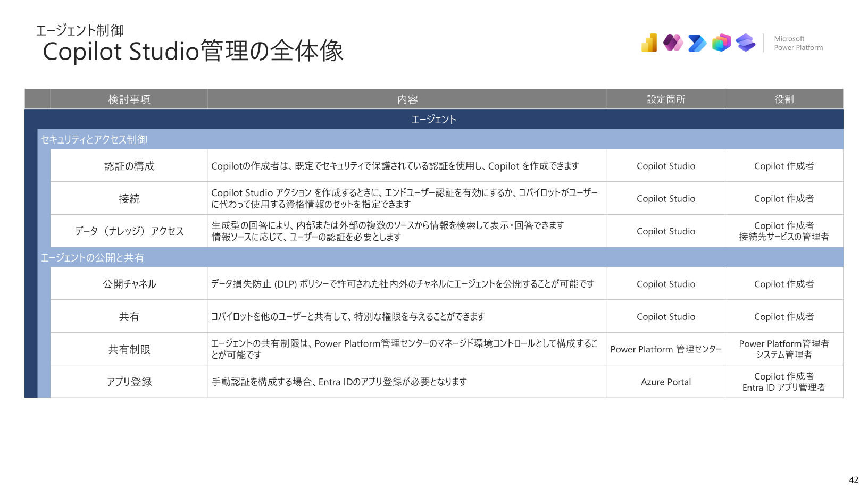Image resolution: width=868 pixels, height=488 pixels.
Task: Click the '内容' column header
Action: tap(407, 99)
